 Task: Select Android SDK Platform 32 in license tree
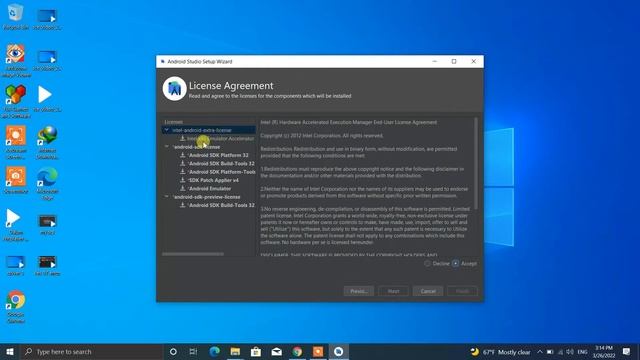218,155
